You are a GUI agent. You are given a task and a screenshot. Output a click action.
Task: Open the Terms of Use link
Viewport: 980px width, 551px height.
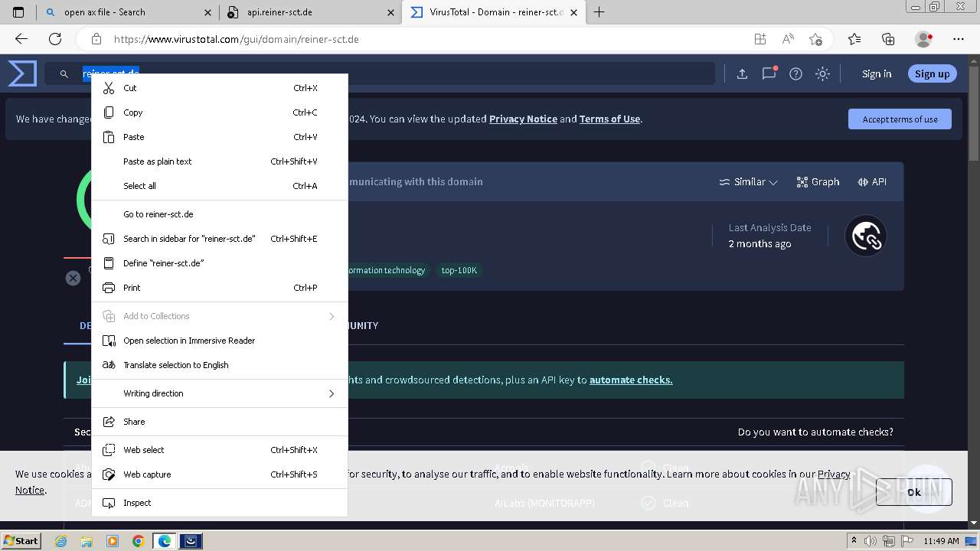[609, 119]
